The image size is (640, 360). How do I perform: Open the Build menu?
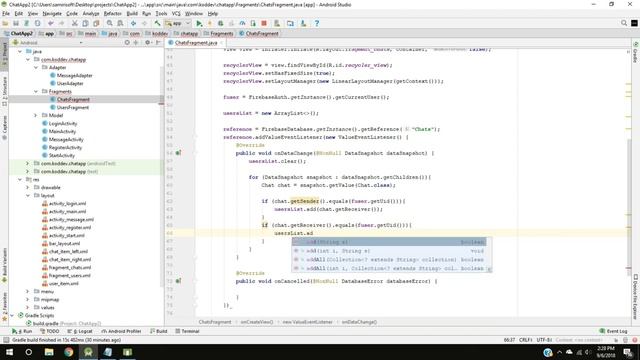(x=132, y=13)
